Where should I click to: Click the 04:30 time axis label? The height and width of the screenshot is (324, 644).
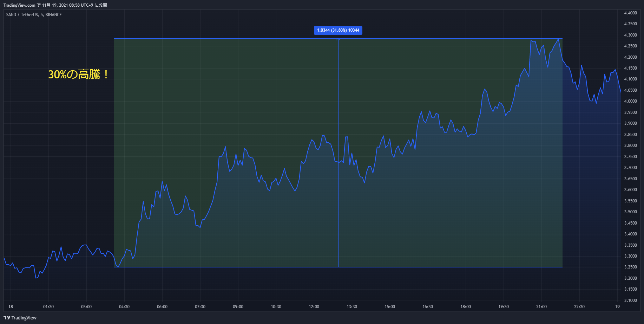(x=124, y=307)
